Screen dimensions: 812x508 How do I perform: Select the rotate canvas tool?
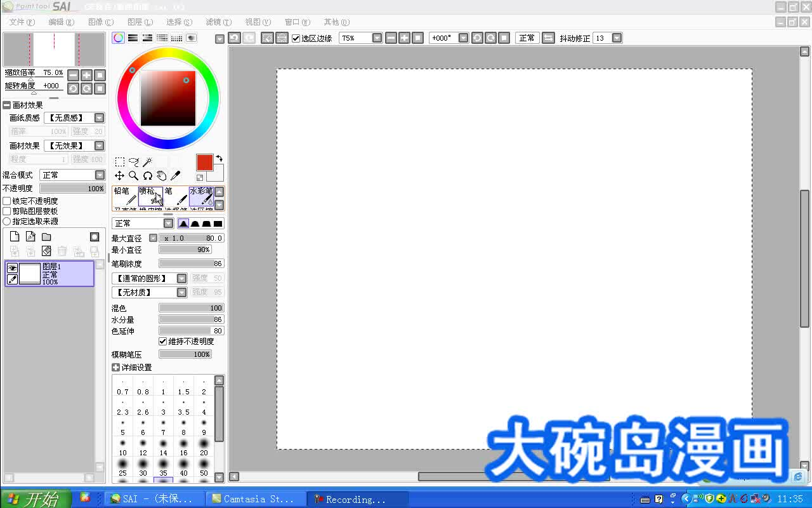click(x=147, y=176)
